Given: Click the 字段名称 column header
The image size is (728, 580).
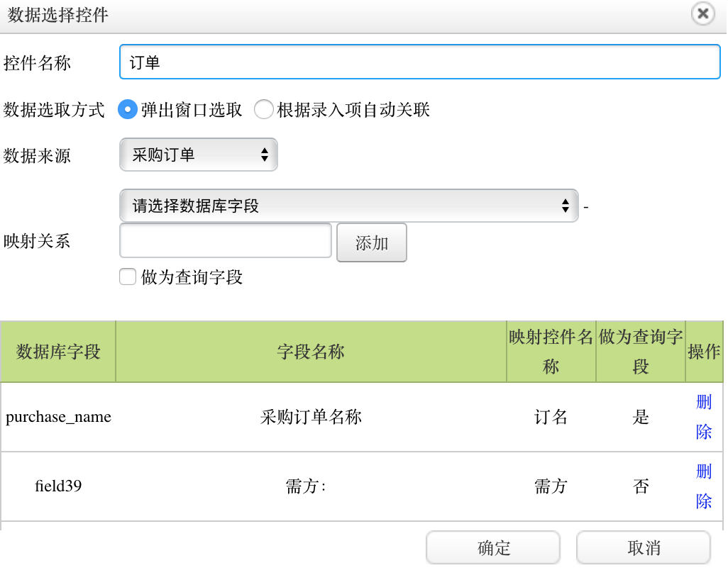Looking at the screenshot, I should coord(311,352).
